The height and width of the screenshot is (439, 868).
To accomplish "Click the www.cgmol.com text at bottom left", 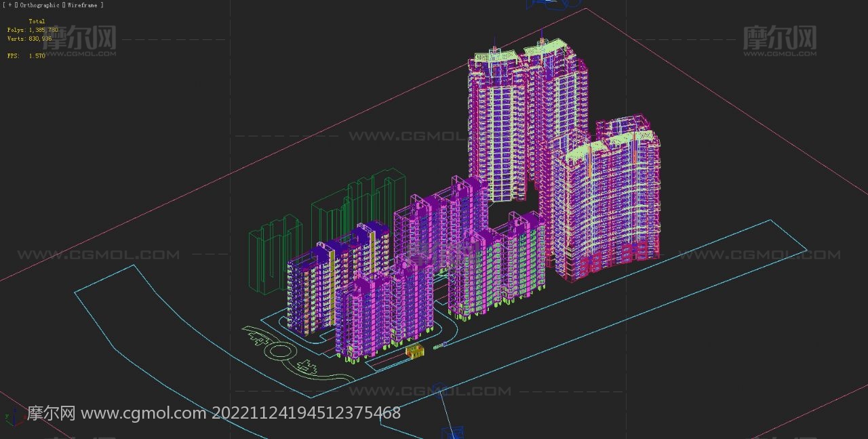I will [144, 413].
